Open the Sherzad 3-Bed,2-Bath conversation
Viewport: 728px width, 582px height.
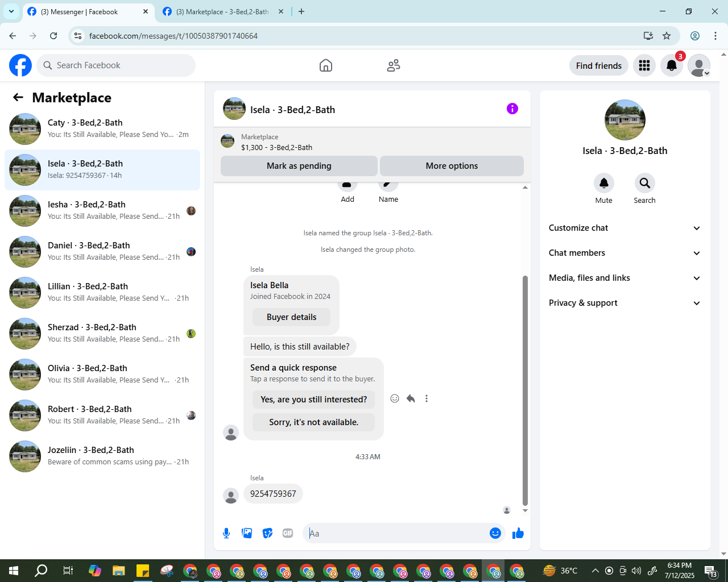click(x=102, y=334)
